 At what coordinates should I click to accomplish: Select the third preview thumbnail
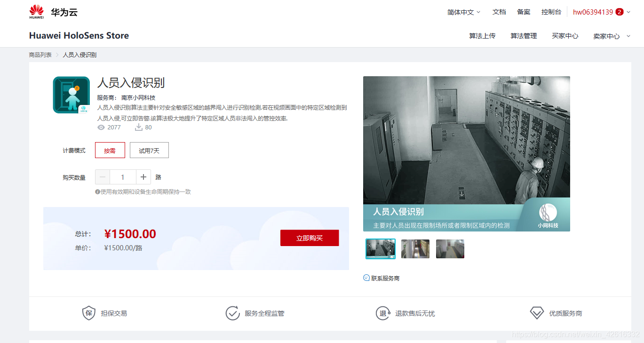(450, 249)
